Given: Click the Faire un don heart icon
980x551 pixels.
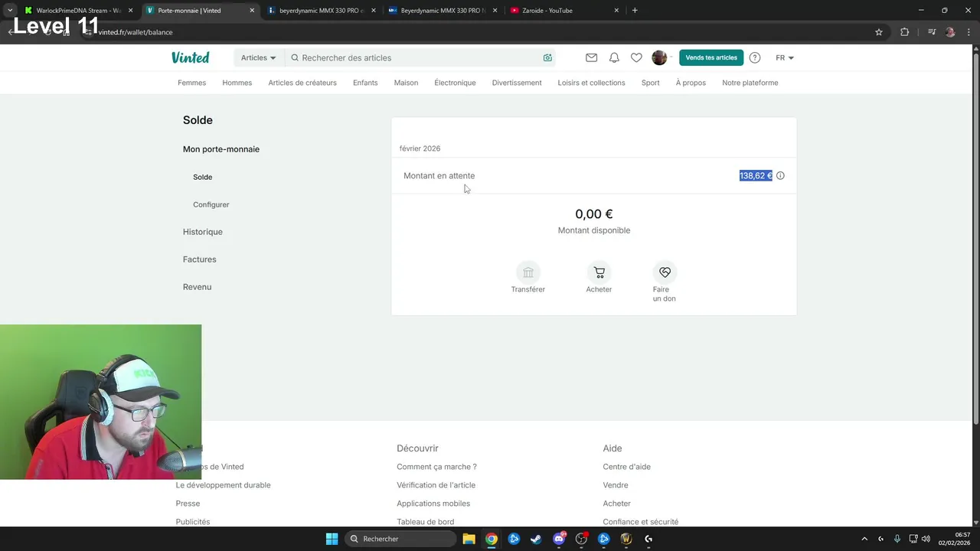Looking at the screenshot, I should click(665, 272).
